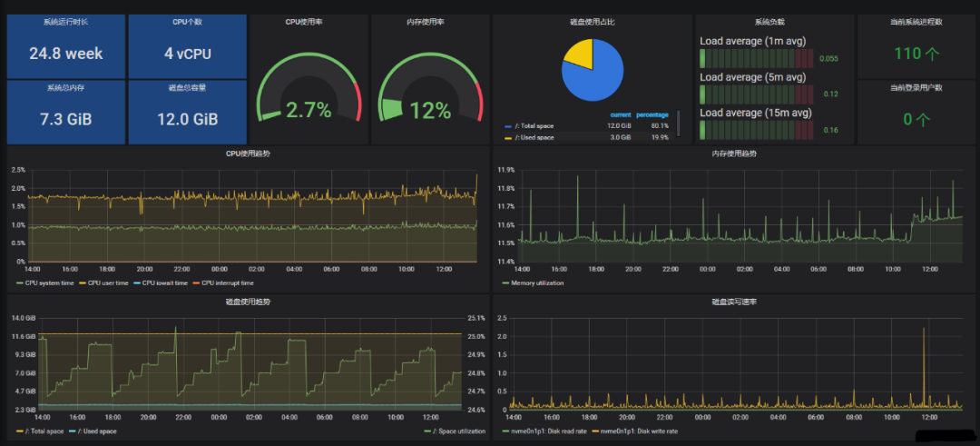Open the 内存使用趋势 panel title menu

pos(734,154)
